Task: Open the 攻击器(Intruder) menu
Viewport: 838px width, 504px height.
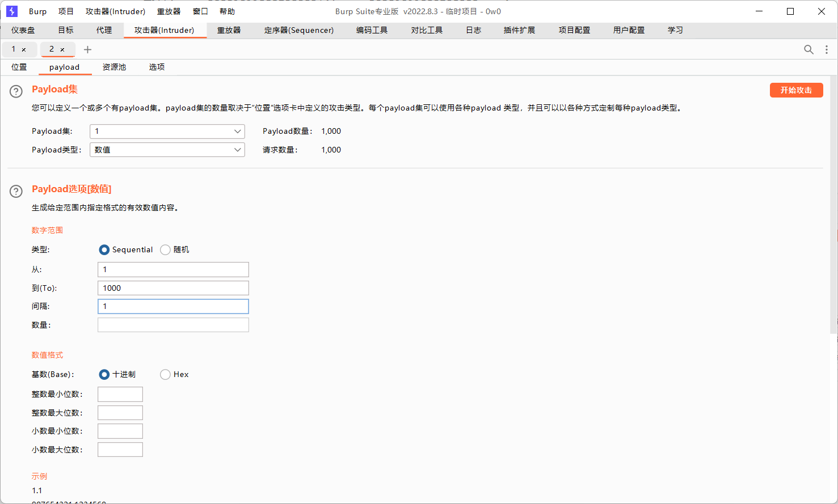Action: (x=115, y=11)
